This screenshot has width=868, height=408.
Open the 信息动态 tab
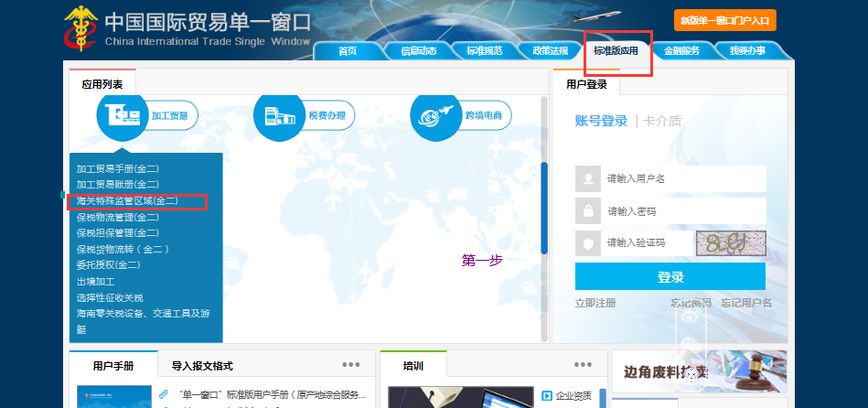pos(419,51)
